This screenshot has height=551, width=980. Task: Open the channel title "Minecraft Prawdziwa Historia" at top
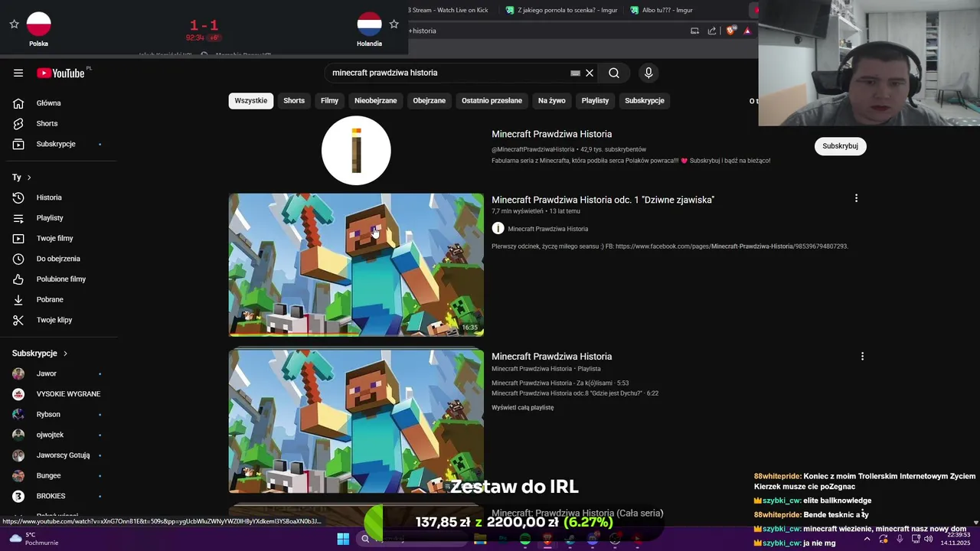tap(551, 134)
